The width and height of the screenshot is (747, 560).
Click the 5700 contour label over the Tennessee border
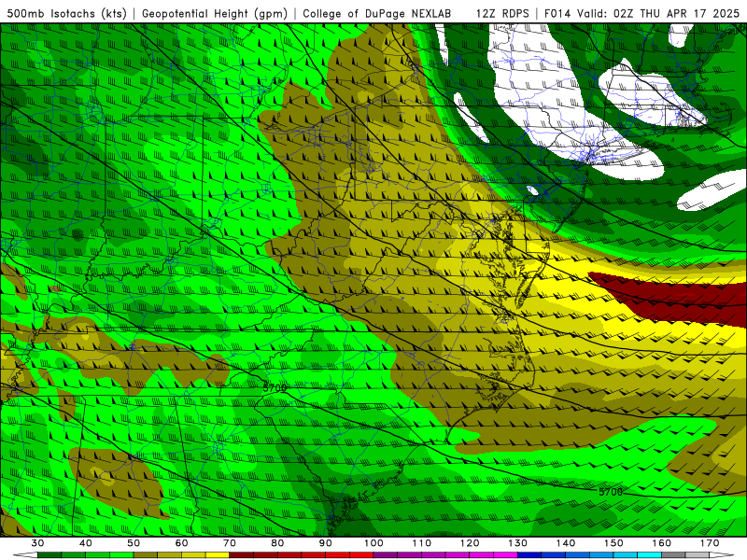pos(275,388)
